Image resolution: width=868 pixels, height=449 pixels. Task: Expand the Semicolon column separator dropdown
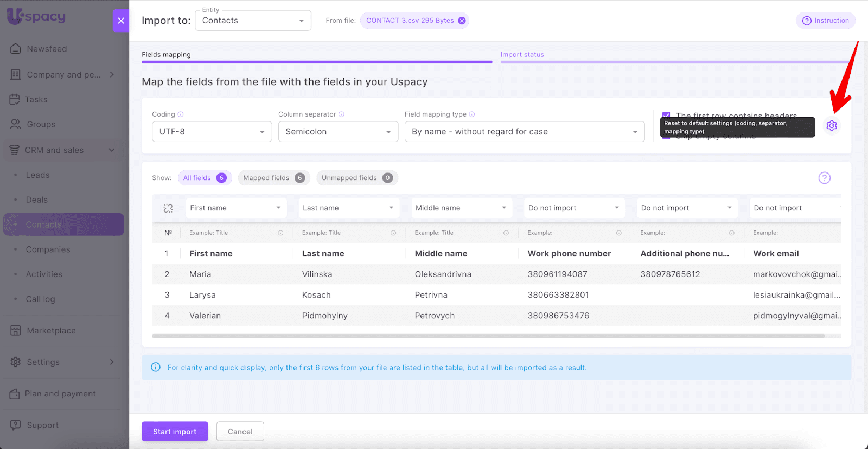pos(338,132)
